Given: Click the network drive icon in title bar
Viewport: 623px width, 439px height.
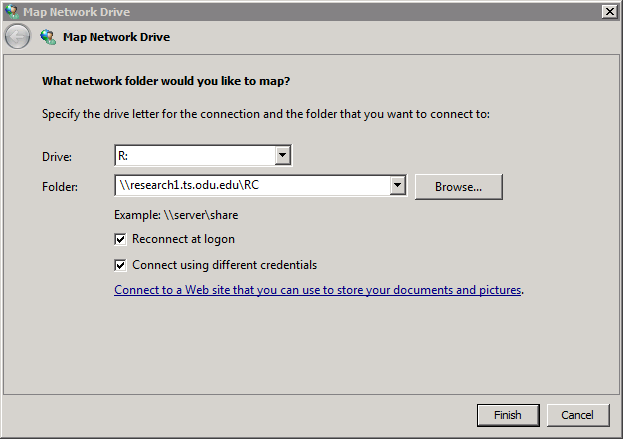Looking at the screenshot, I should tap(11, 11).
